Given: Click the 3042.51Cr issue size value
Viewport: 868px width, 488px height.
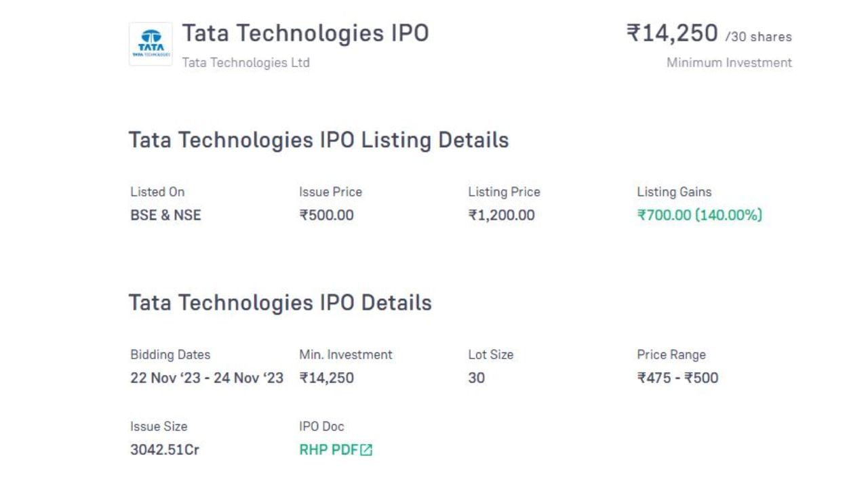Looking at the screenshot, I should (165, 449).
